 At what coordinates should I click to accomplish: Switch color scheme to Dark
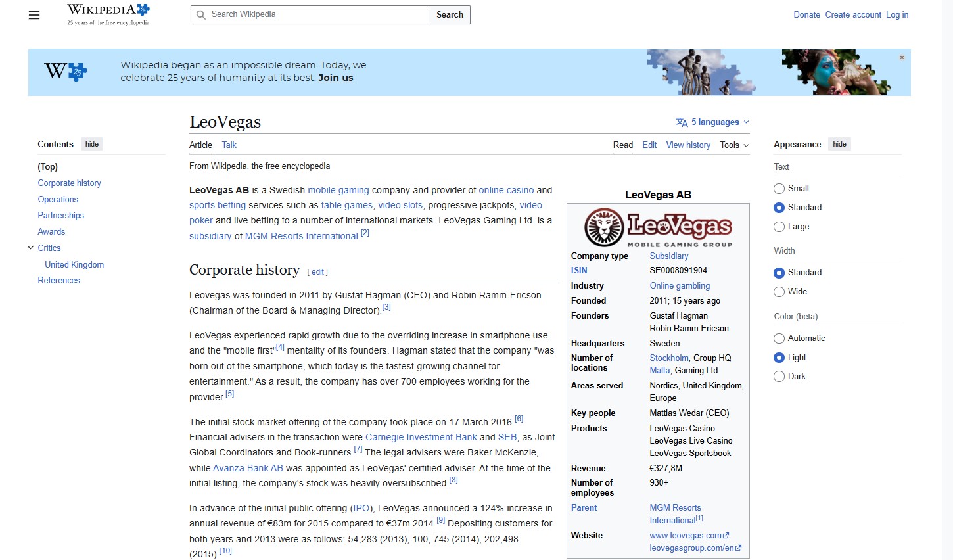click(779, 376)
